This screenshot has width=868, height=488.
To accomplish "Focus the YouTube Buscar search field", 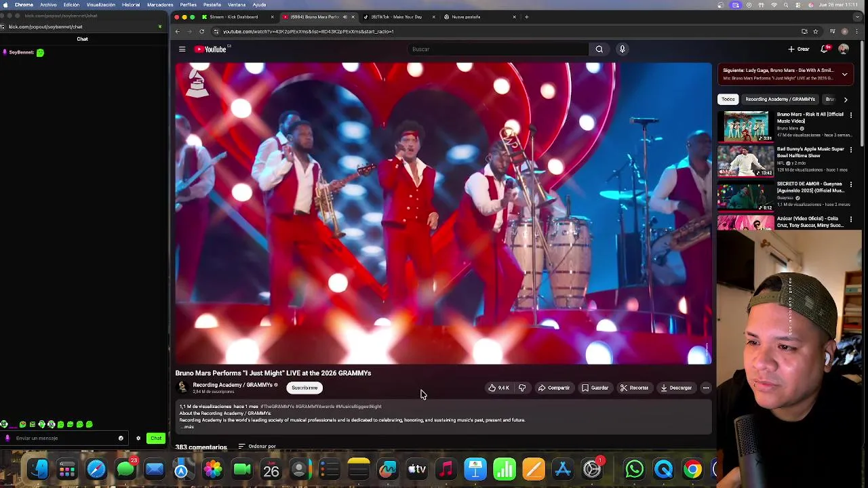I will [x=498, y=49].
